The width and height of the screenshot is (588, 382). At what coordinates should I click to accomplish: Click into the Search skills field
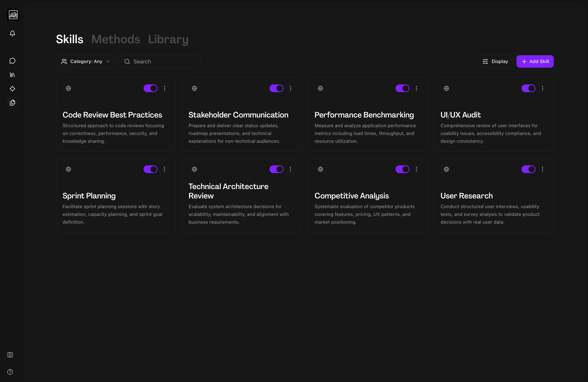pyautogui.click(x=163, y=61)
